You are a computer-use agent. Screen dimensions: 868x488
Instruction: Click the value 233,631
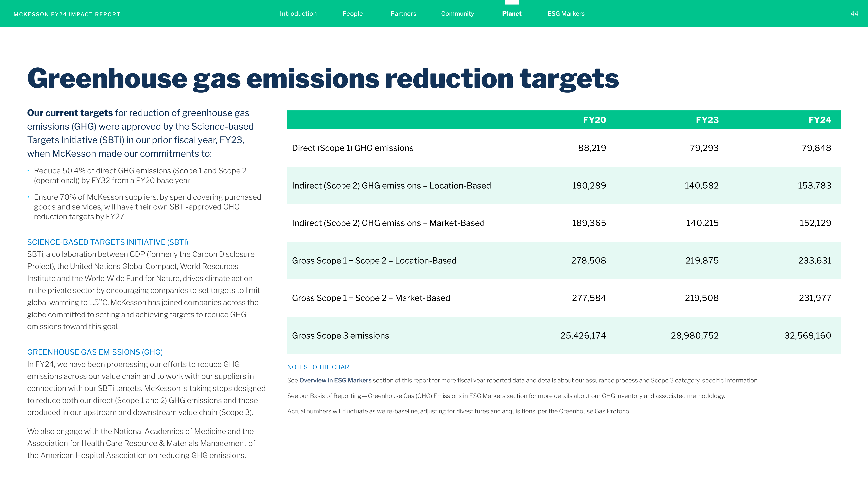(814, 260)
